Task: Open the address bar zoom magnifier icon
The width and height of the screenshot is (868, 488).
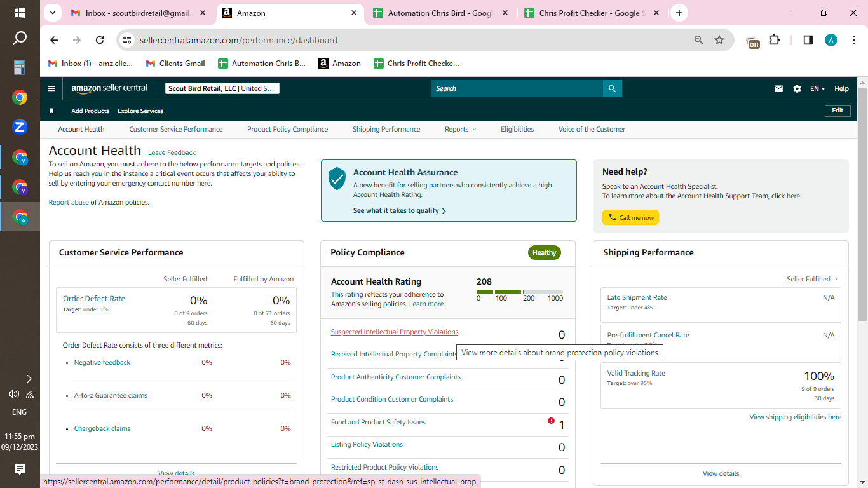Action: point(699,40)
